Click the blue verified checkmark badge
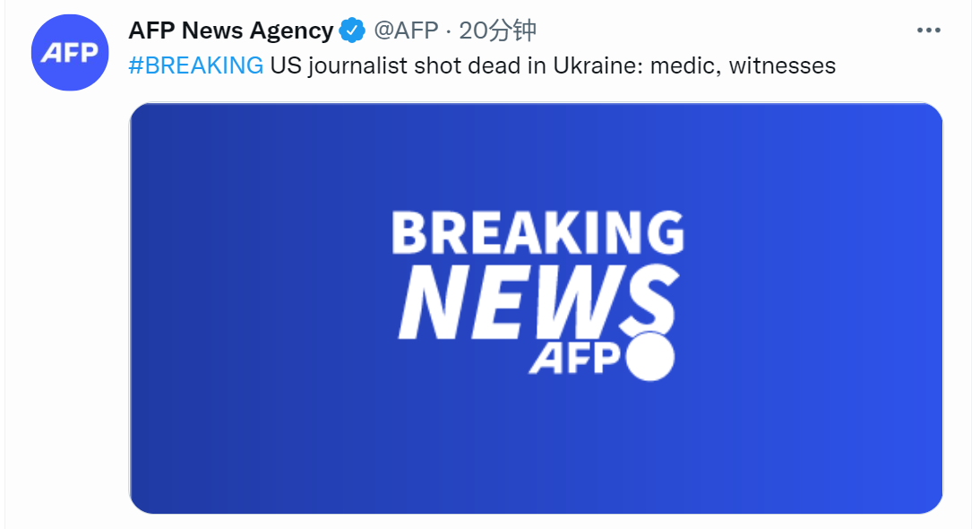980x529 pixels. coord(353,30)
